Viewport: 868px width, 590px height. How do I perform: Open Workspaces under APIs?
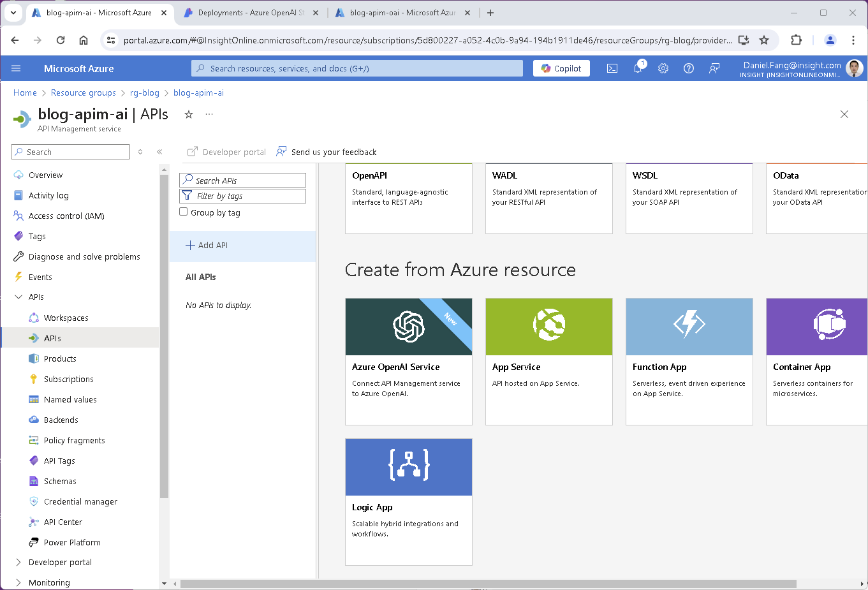66,318
